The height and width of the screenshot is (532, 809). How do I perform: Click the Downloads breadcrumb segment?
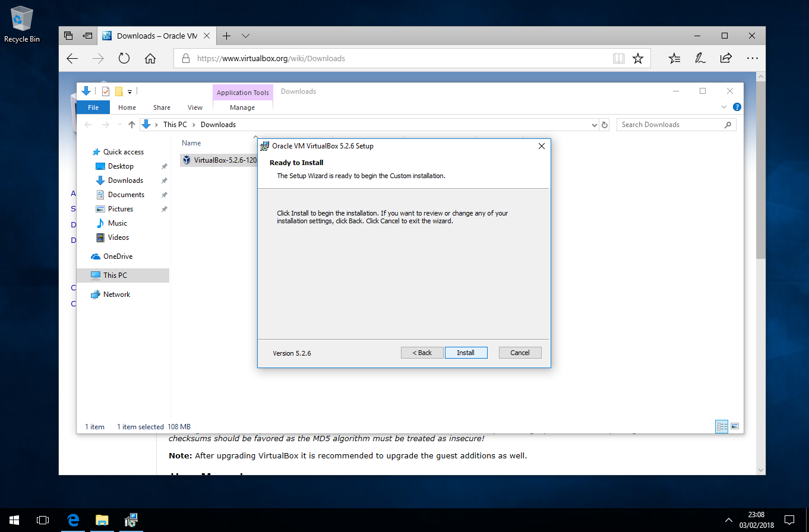point(218,125)
